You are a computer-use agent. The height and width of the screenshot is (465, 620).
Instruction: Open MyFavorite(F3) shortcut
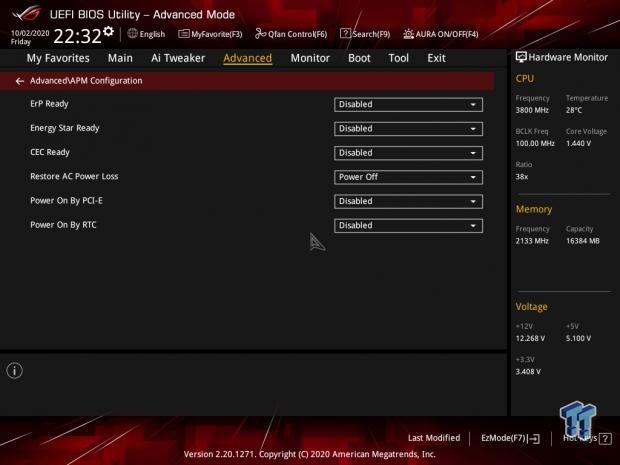click(210, 34)
